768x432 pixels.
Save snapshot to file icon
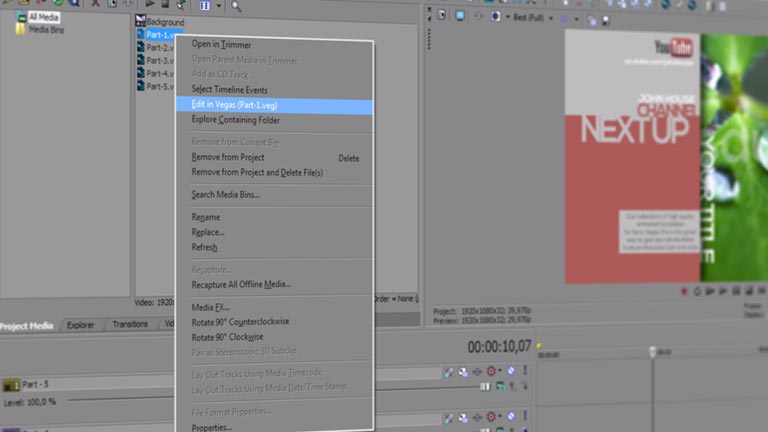(x=606, y=21)
